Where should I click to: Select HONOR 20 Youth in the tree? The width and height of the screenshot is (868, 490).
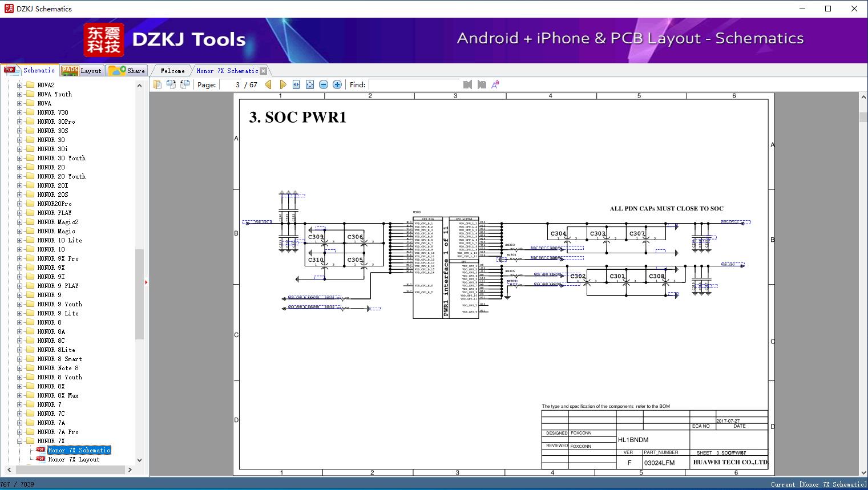point(61,176)
